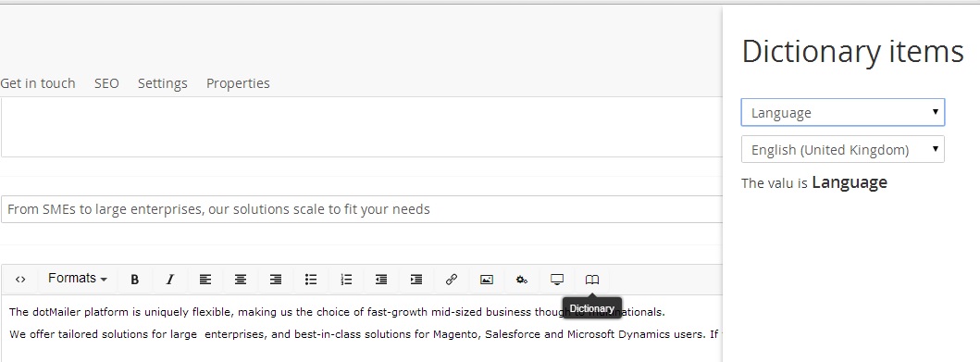Open the image media picker
Screen dimensions: 980x362
tap(486, 280)
